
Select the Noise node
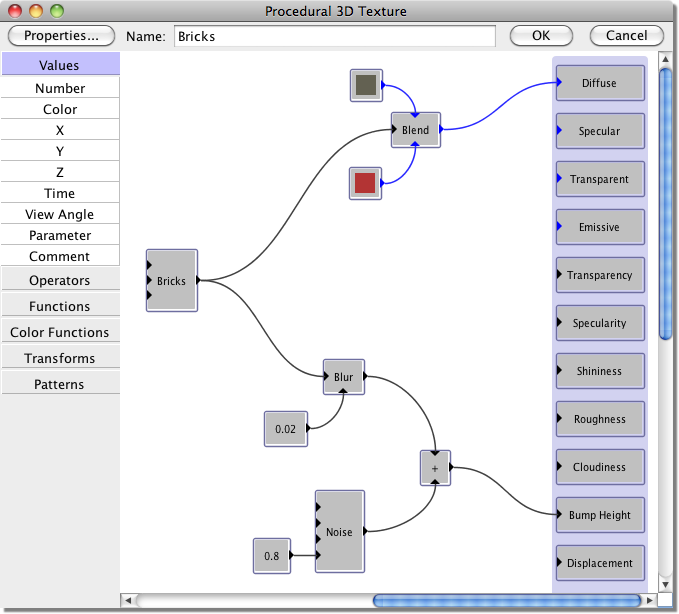click(340, 531)
